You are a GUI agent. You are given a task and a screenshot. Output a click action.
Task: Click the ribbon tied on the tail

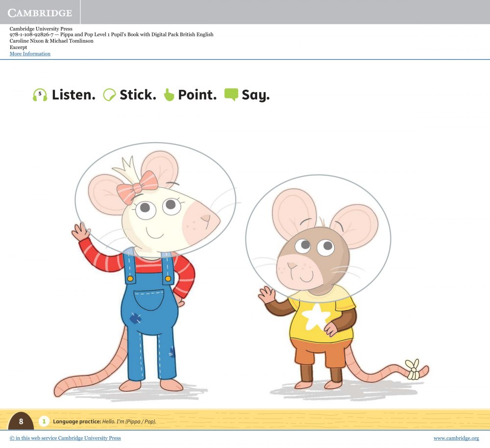413,369
